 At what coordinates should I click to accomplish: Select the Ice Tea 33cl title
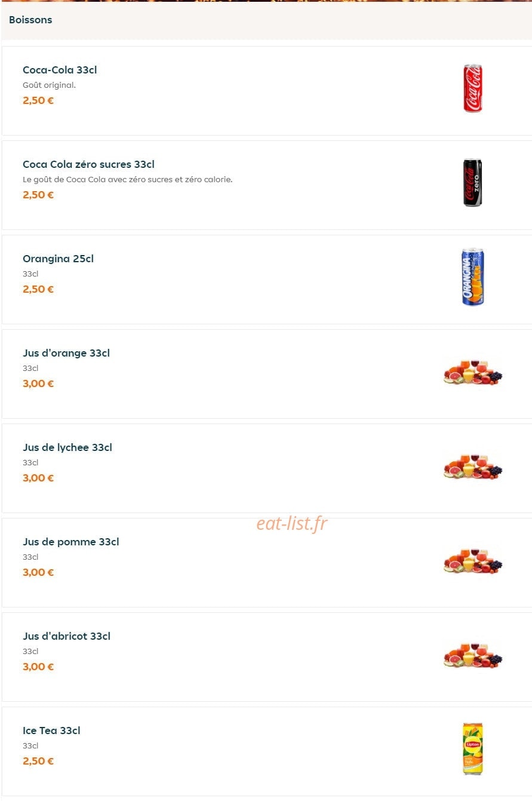tap(51, 731)
